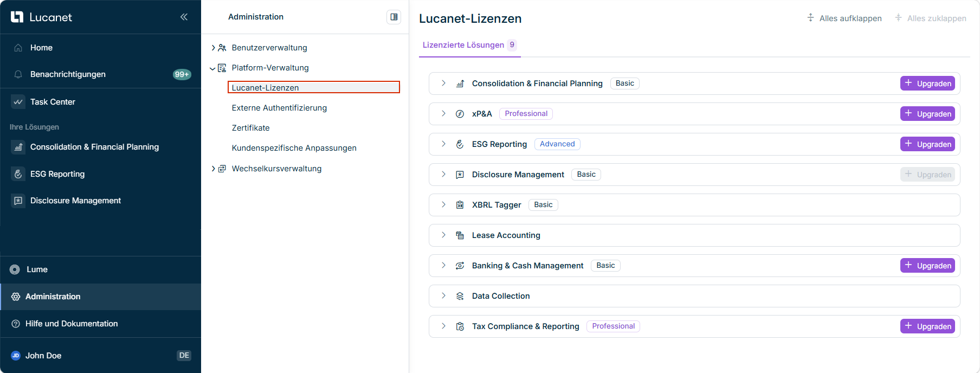Screen dimensions: 980x373
Task: Click the Benutzerverwaltung users icon
Action: coord(222,48)
